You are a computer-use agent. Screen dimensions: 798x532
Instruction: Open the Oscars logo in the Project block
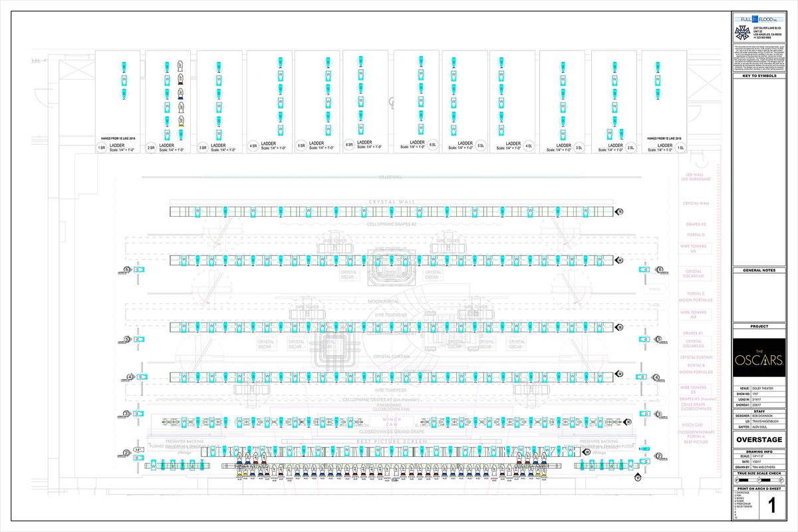(x=758, y=360)
